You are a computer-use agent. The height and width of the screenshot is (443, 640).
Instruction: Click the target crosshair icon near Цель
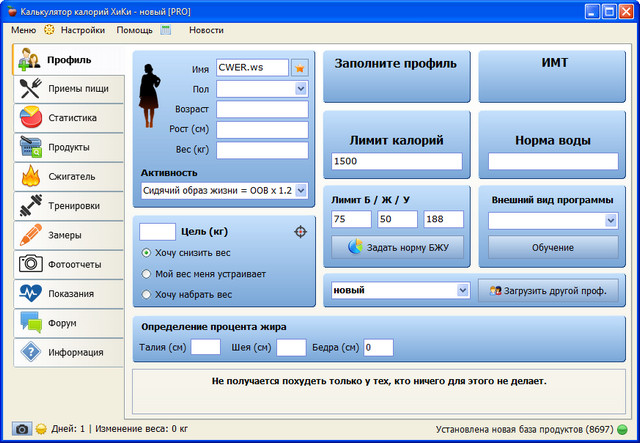(301, 232)
